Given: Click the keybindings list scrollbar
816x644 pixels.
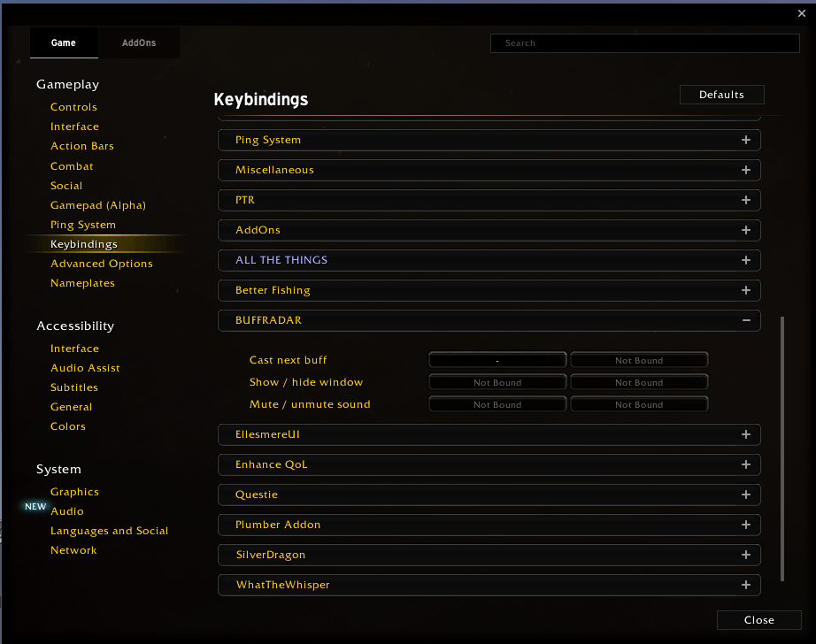Looking at the screenshot, I should coord(782,448).
